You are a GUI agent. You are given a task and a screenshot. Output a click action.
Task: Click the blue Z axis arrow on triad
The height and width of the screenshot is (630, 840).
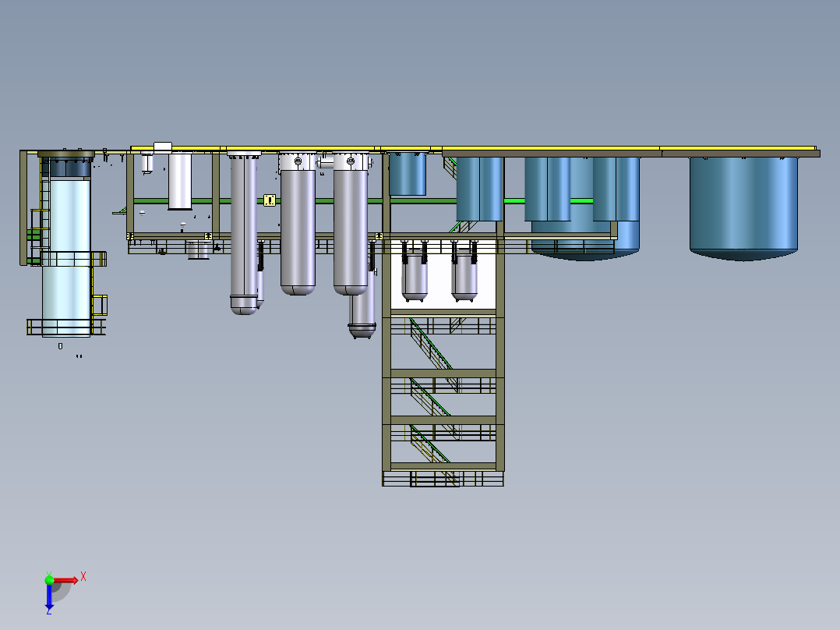coord(49,596)
